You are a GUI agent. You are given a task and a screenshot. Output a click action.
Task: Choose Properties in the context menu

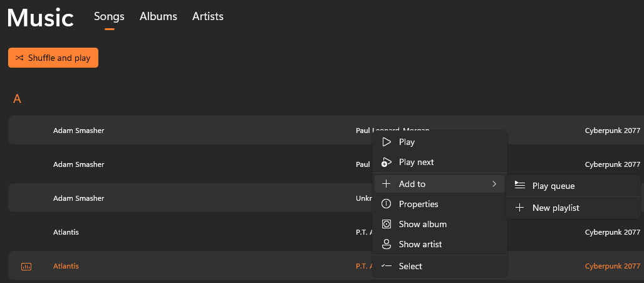[x=418, y=204]
